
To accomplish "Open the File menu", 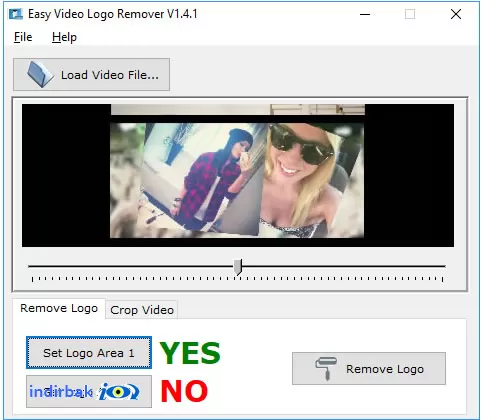I will pyautogui.click(x=23, y=37).
